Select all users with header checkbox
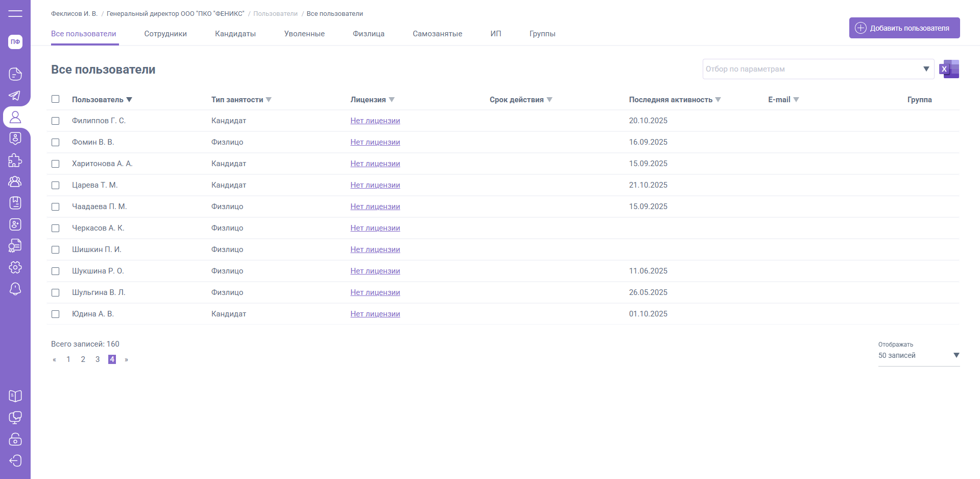 [x=56, y=99]
